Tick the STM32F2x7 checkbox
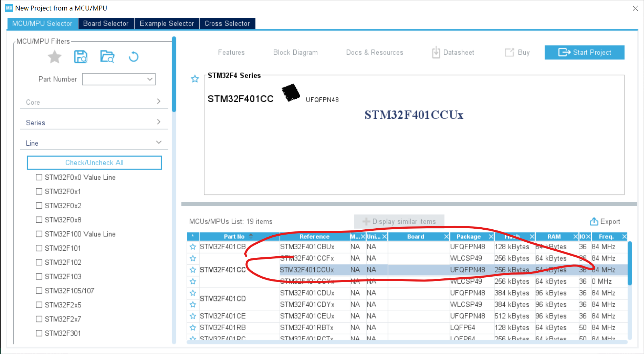The height and width of the screenshot is (354, 644). coord(39,319)
